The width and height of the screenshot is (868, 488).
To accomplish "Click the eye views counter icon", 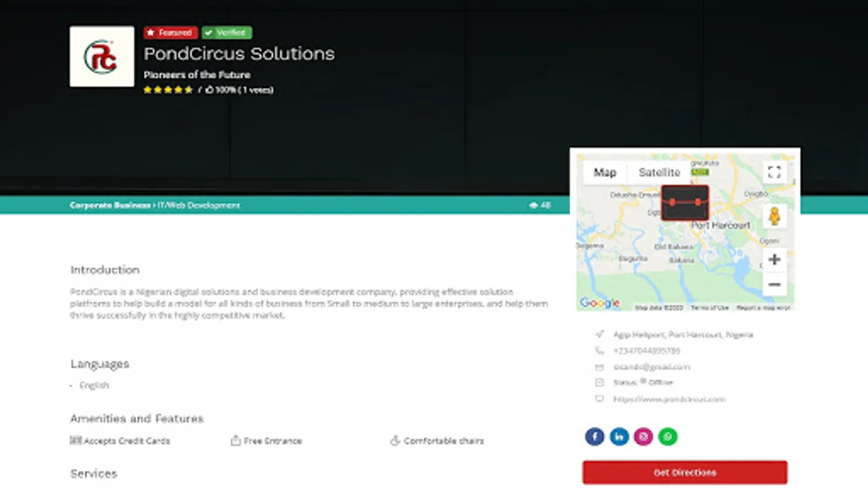I will click(533, 205).
